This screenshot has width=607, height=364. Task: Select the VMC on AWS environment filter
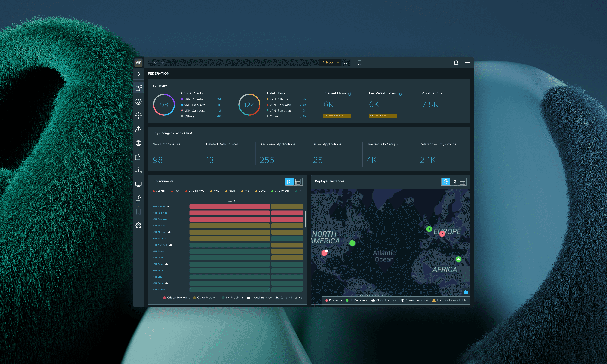(x=195, y=191)
